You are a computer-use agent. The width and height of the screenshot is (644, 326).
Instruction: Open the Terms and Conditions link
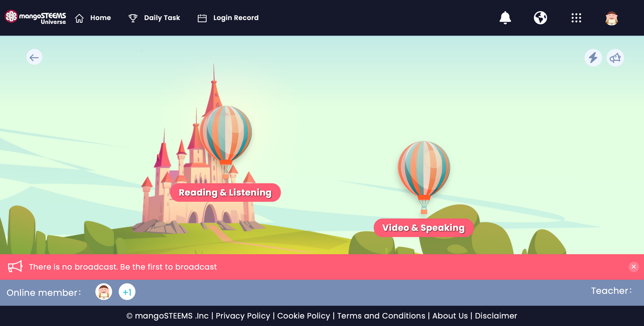pyautogui.click(x=381, y=316)
